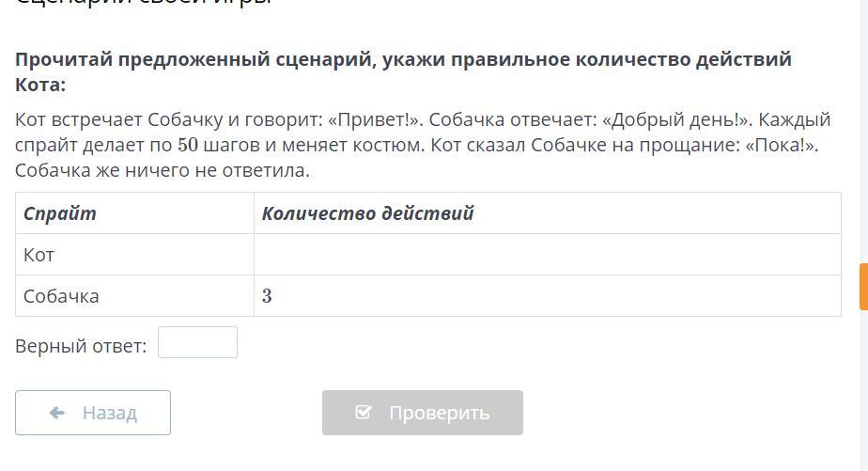Screen dimensions: 868x471
Task: Click the «Добрый день!» quote text
Action: 674,120
